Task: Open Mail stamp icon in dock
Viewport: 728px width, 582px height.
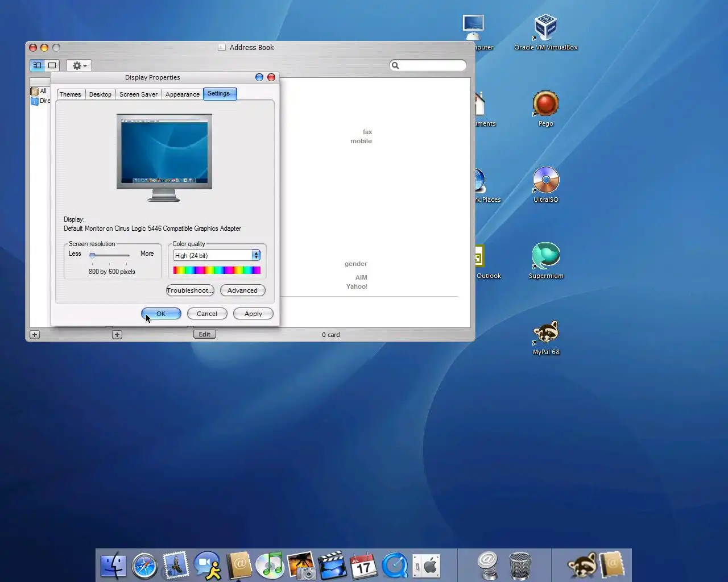Action: (x=176, y=566)
